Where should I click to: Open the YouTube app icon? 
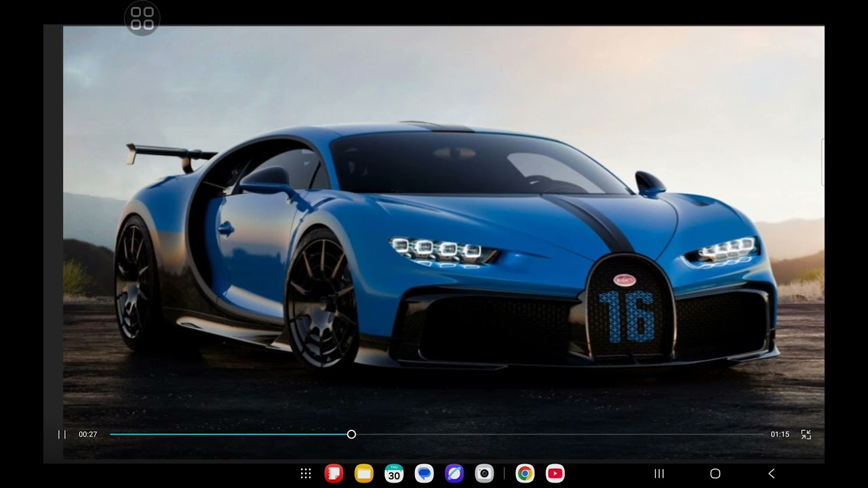555,474
